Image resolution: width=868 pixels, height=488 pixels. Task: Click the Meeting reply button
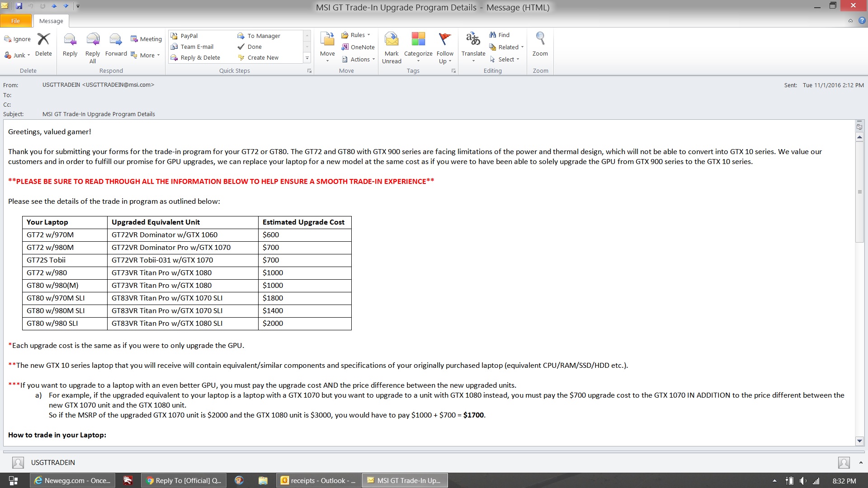point(146,39)
